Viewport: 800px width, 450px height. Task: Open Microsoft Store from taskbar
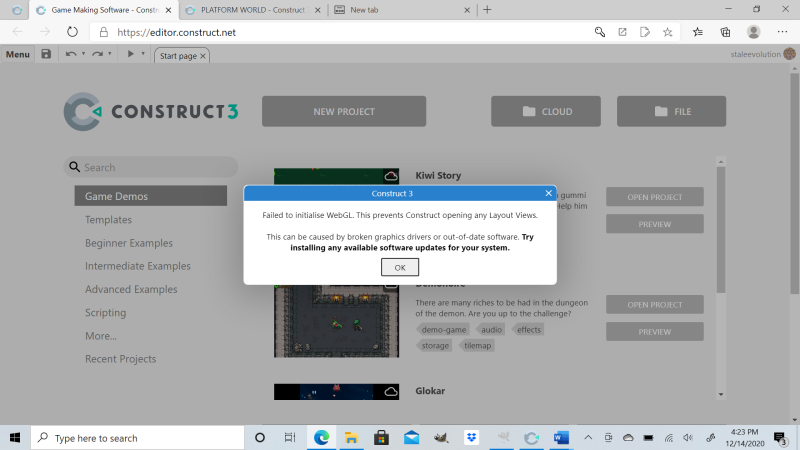coord(381,438)
